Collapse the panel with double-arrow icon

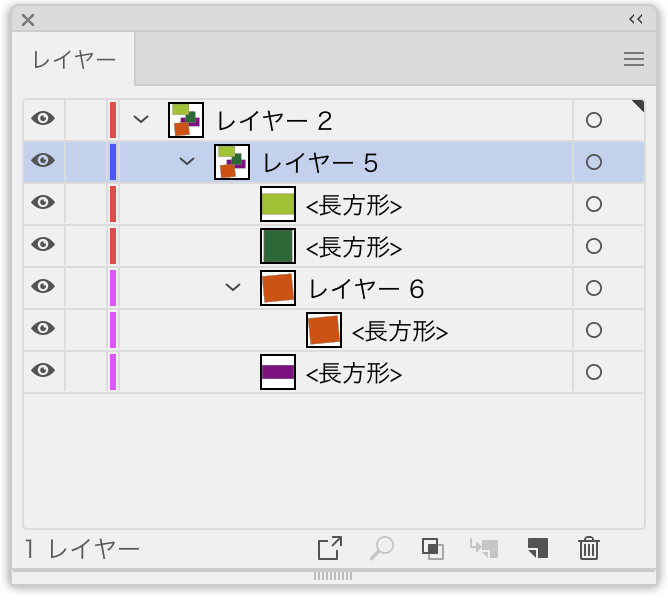(x=636, y=19)
